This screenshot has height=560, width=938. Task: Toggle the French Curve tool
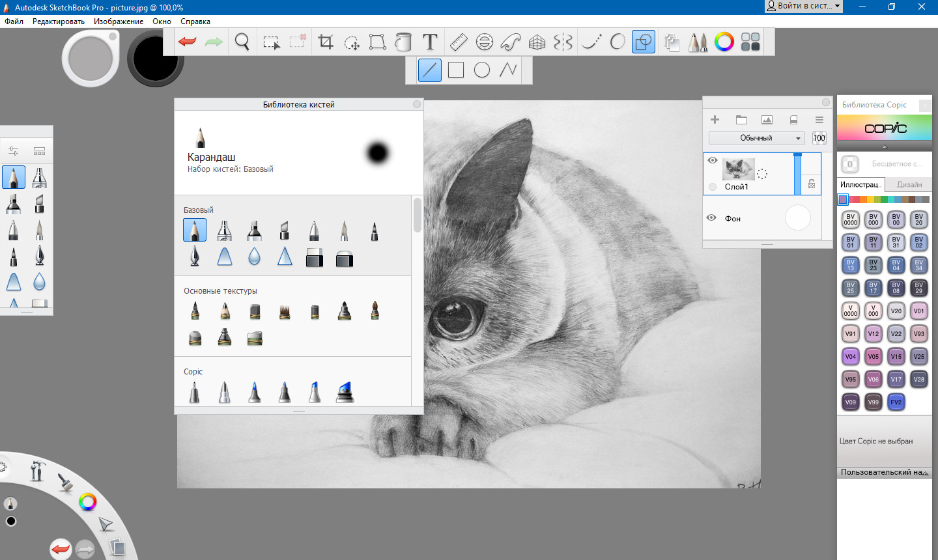511,42
